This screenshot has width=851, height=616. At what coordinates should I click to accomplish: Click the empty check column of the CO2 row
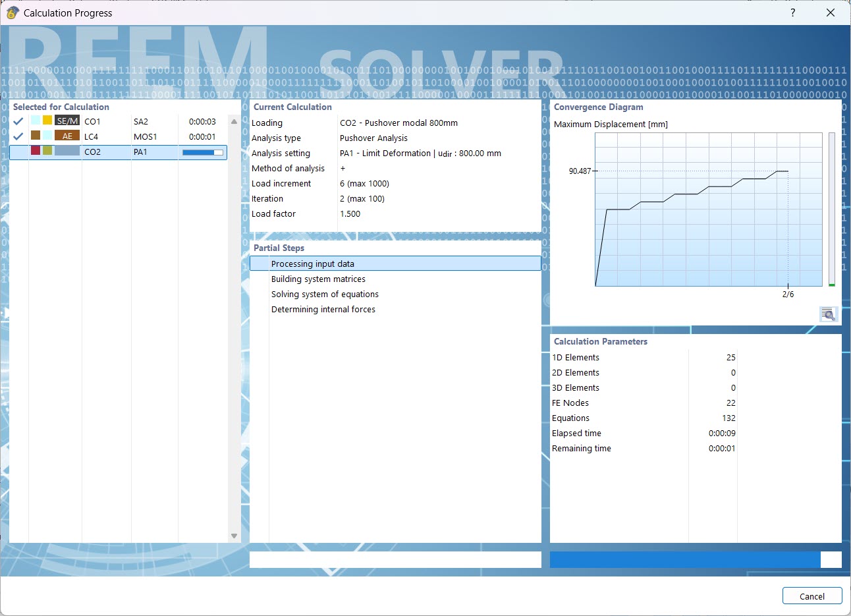(x=18, y=152)
